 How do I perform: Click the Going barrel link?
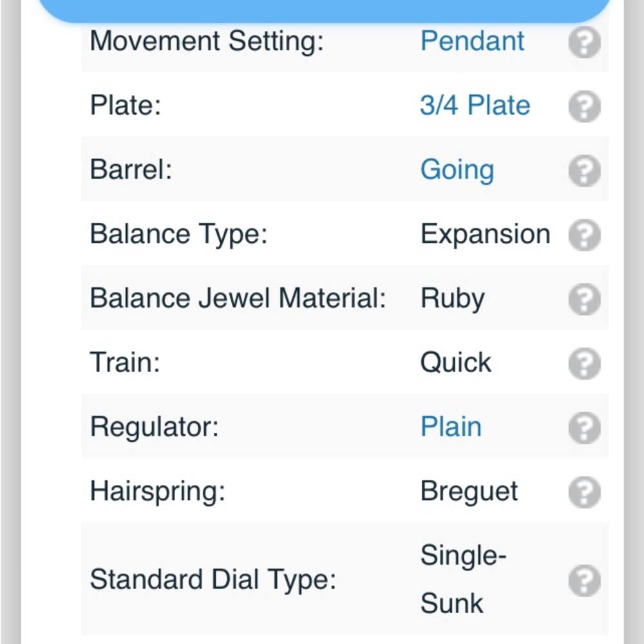pos(457,170)
